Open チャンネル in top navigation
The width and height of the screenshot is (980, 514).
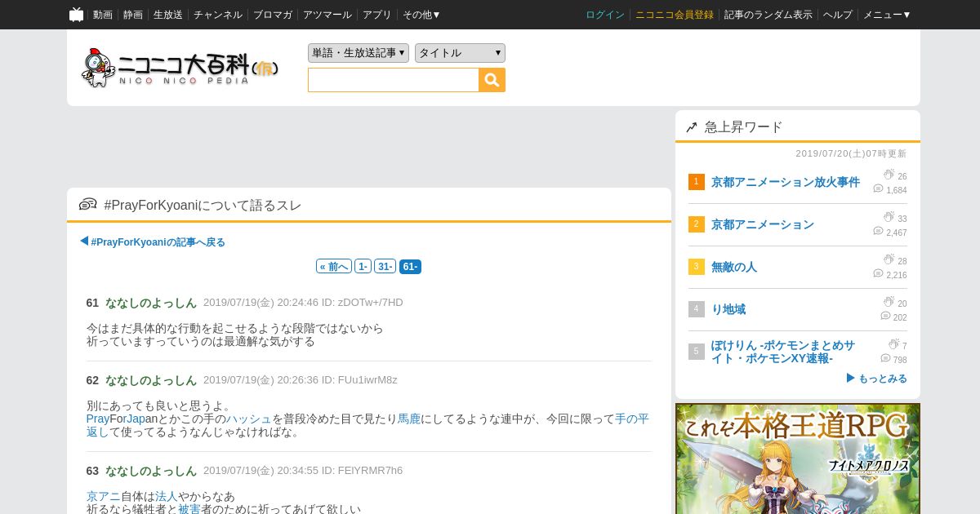click(x=218, y=15)
